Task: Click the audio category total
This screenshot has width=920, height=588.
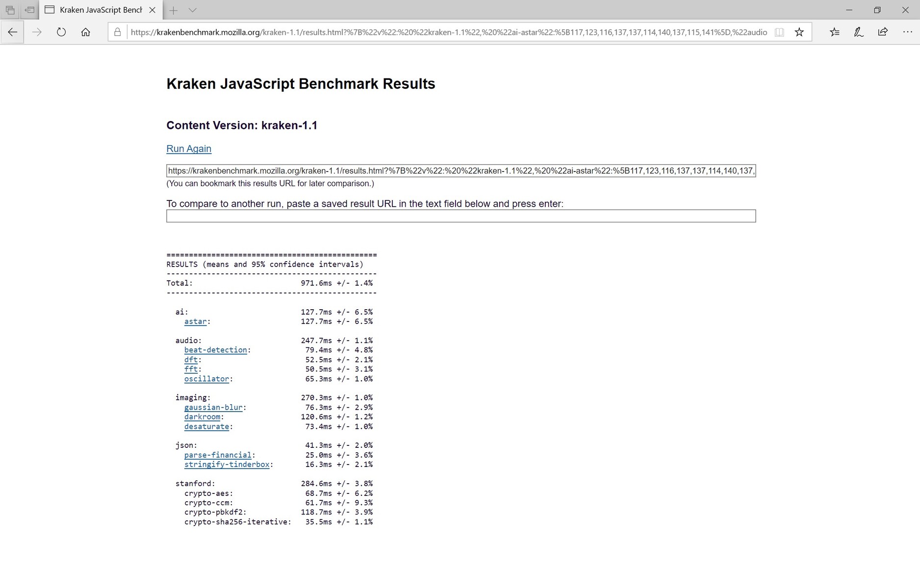Action: [x=336, y=341]
